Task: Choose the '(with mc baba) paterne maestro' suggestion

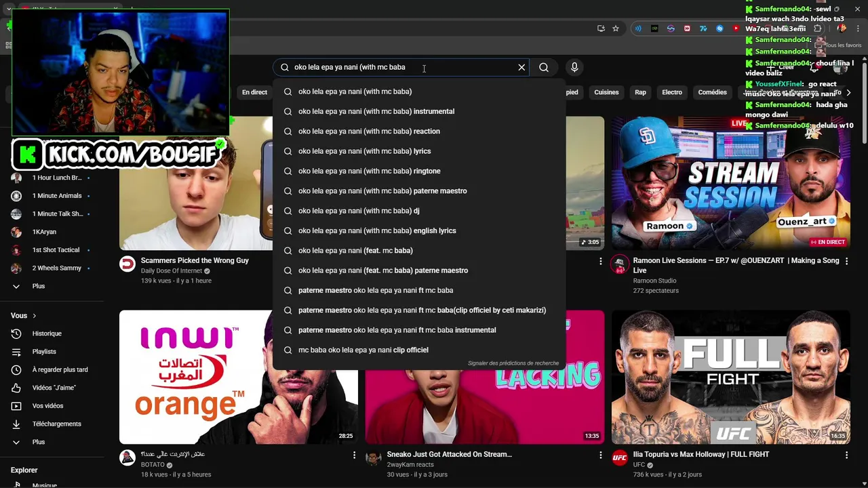Action: point(418,191)
